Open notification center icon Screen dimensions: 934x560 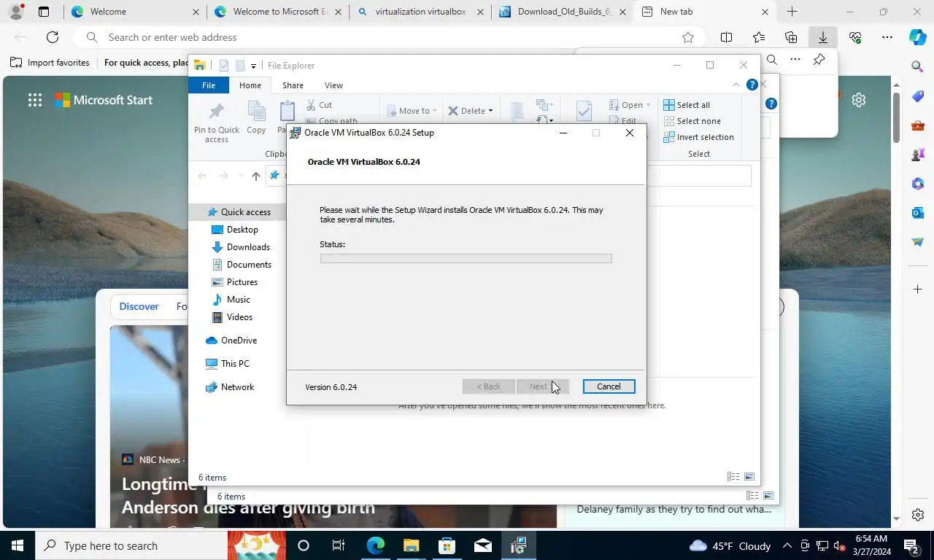[912, 545]
